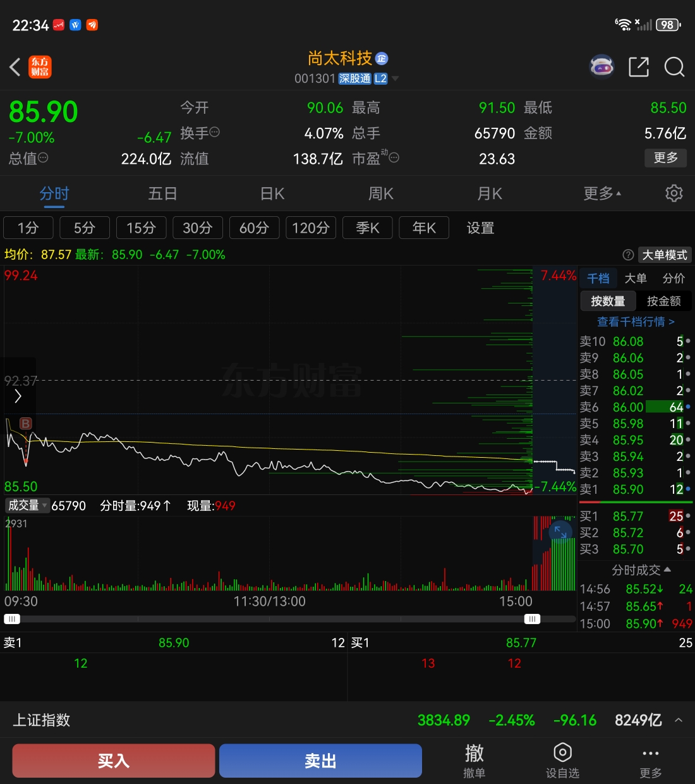Toggle 大单模式 mode
695x784 pixels.
point(665,255)
